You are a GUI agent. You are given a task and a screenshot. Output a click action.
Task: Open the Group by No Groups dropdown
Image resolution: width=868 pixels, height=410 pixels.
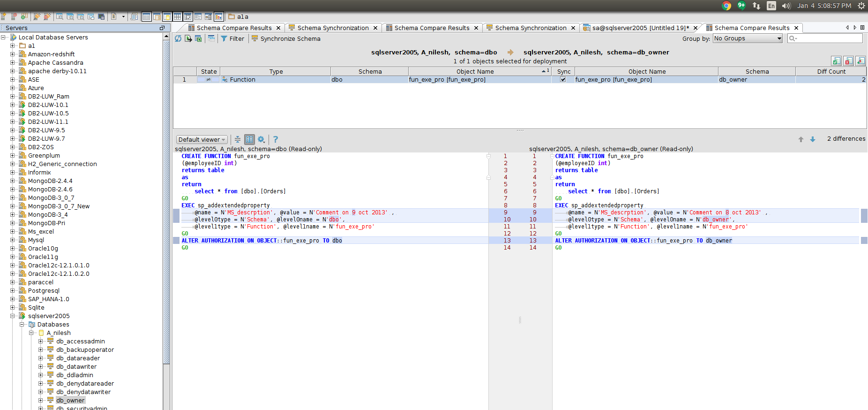(x=748, y=38)
